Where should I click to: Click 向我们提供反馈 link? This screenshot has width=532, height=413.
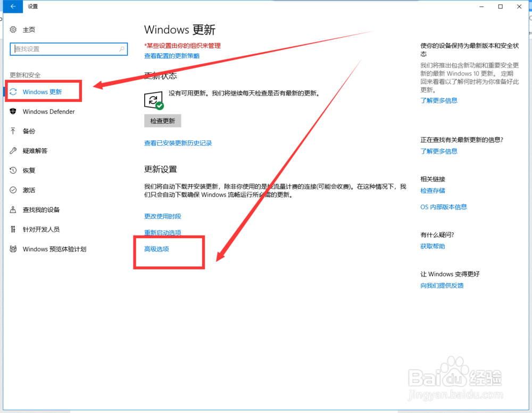pyautogui.click(x=442, y=285)
